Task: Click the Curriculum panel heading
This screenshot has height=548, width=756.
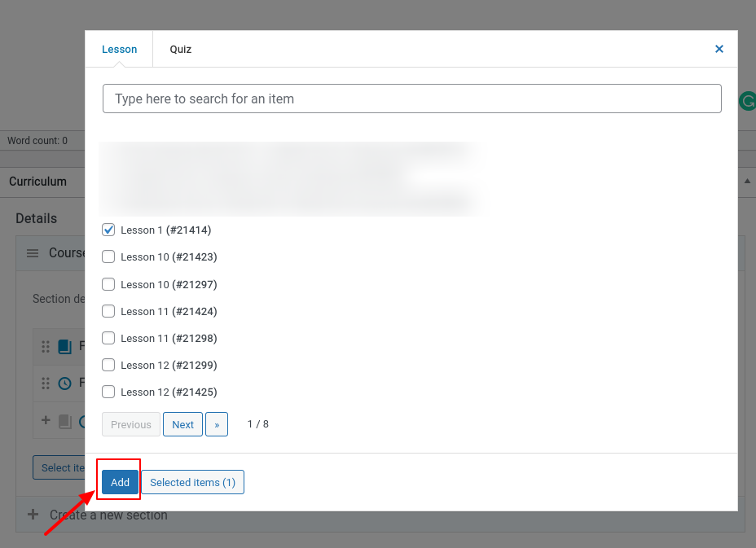Action: 37,182
